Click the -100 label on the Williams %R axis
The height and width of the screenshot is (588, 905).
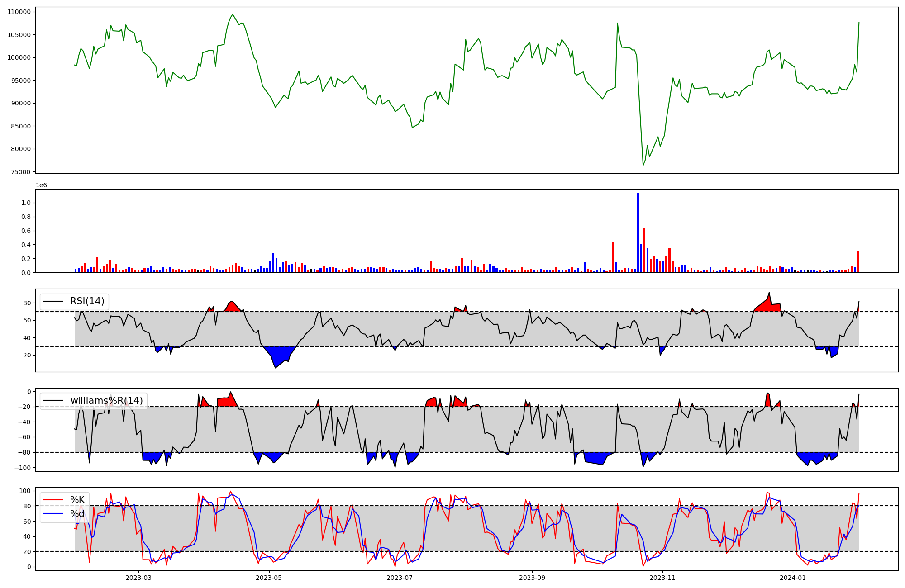click(x=23, y=468)
